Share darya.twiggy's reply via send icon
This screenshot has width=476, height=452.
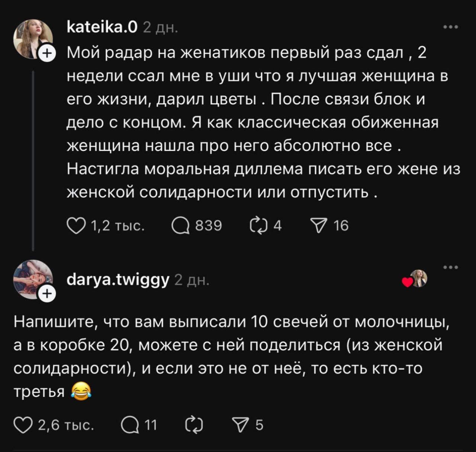click(240, 425)
